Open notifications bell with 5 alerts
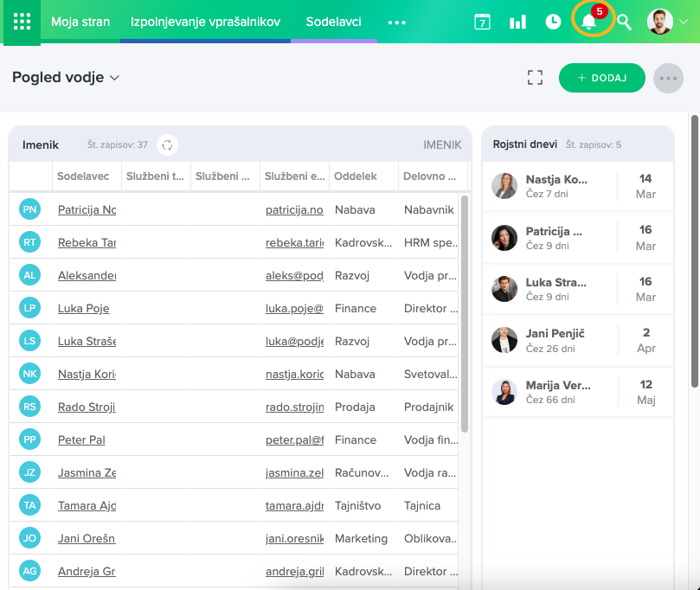This screenshot has width=700, height=590. (590, 21)
